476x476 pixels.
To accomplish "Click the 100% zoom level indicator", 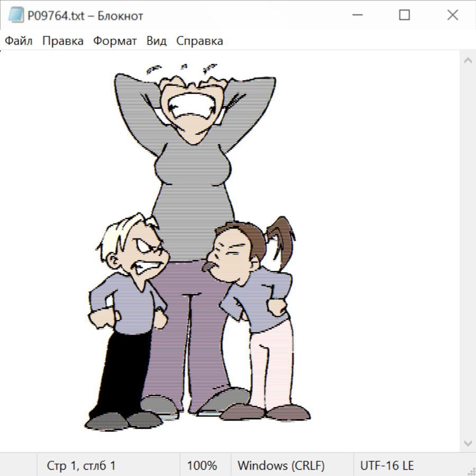I will (x=202, y=465).
